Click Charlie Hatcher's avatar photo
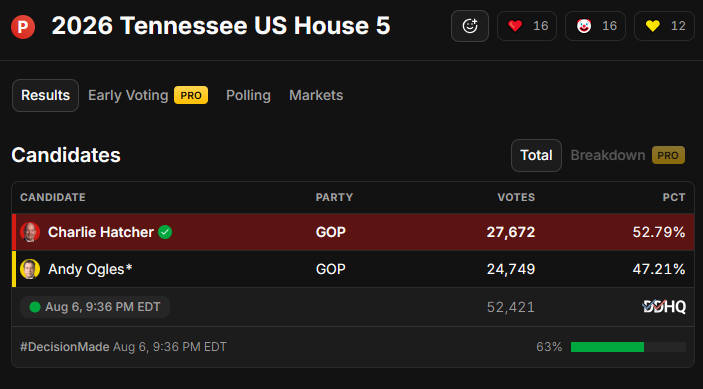 (30, 232)
